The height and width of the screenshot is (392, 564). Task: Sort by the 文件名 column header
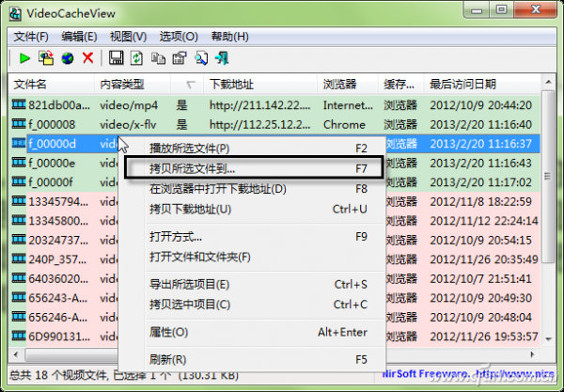pyautogui.click(x=51, y=85)
